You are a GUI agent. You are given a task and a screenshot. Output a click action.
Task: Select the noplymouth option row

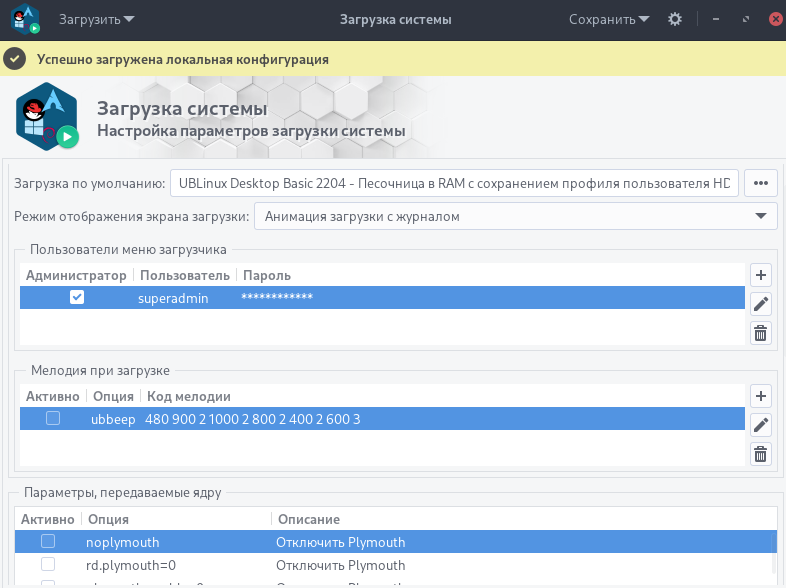click(x=396, y=542)
